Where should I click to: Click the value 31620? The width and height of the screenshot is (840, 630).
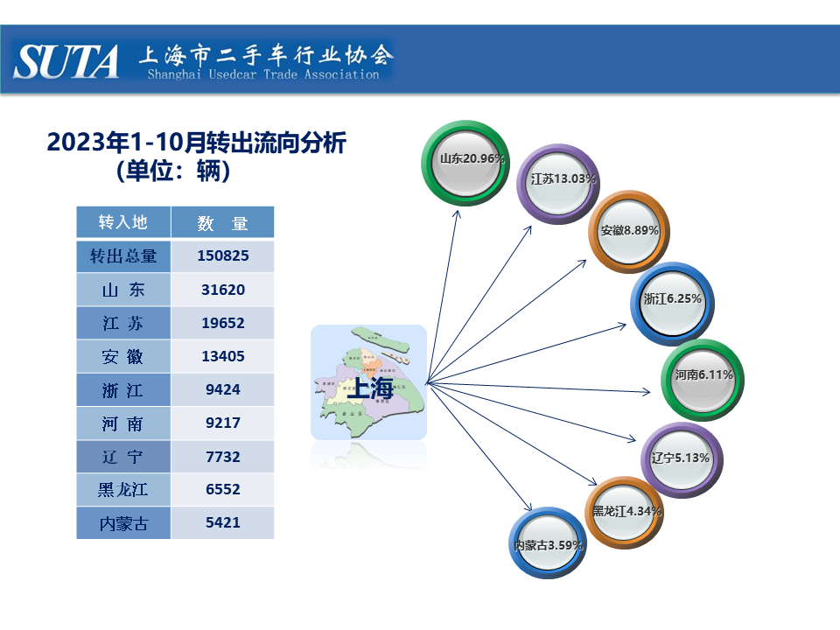point(223,290)
